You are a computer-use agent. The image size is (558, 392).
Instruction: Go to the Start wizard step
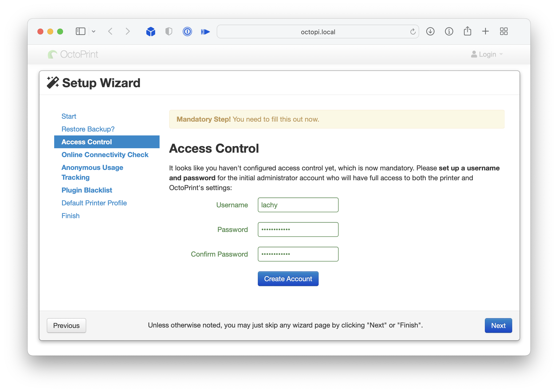pos(69,116)
